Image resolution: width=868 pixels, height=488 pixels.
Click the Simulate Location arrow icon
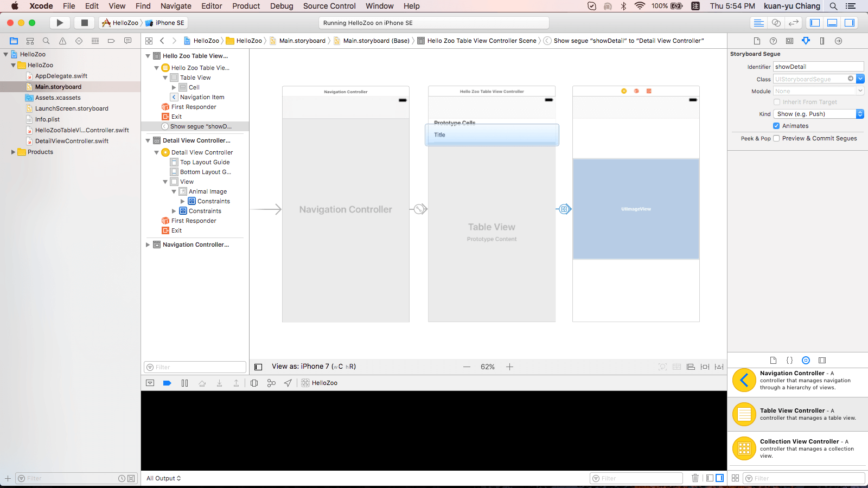click(x=288, y=383)
